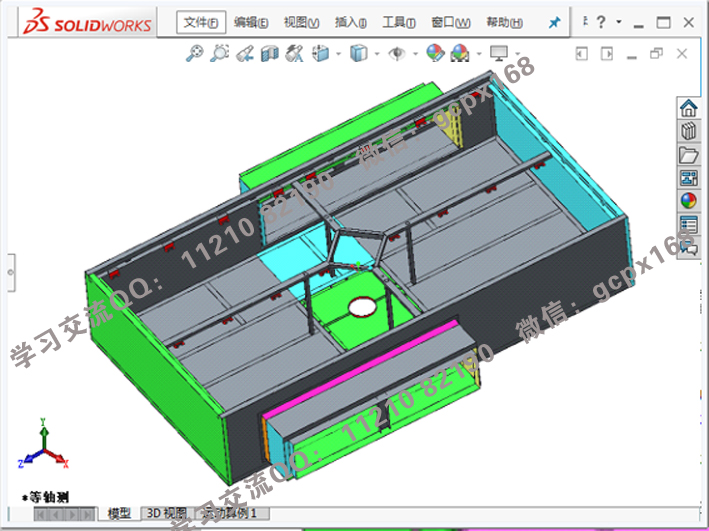Open the SOLIDWORKS Resources home panel
The width and height of the screenshot is (709, 531).
pyautogui.click(x=688, y=109)
